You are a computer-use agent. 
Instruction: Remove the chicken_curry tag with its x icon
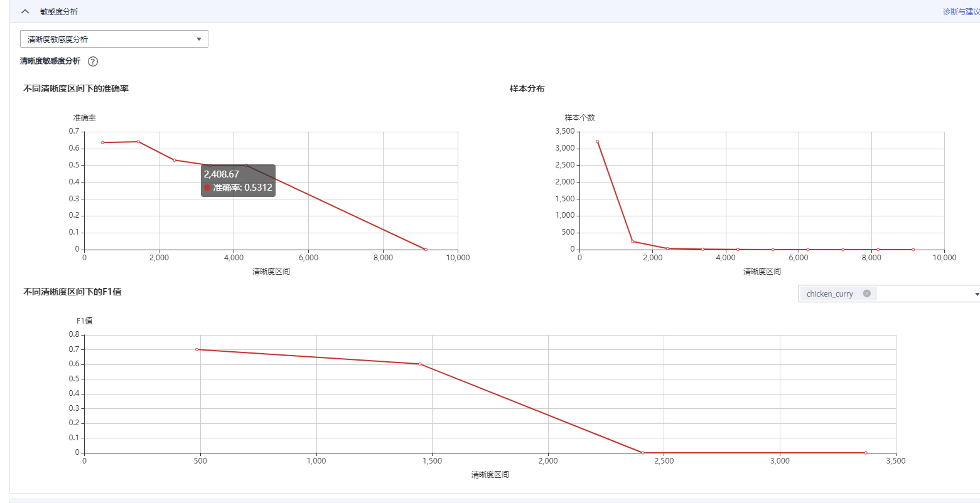(x=867, y=294)
